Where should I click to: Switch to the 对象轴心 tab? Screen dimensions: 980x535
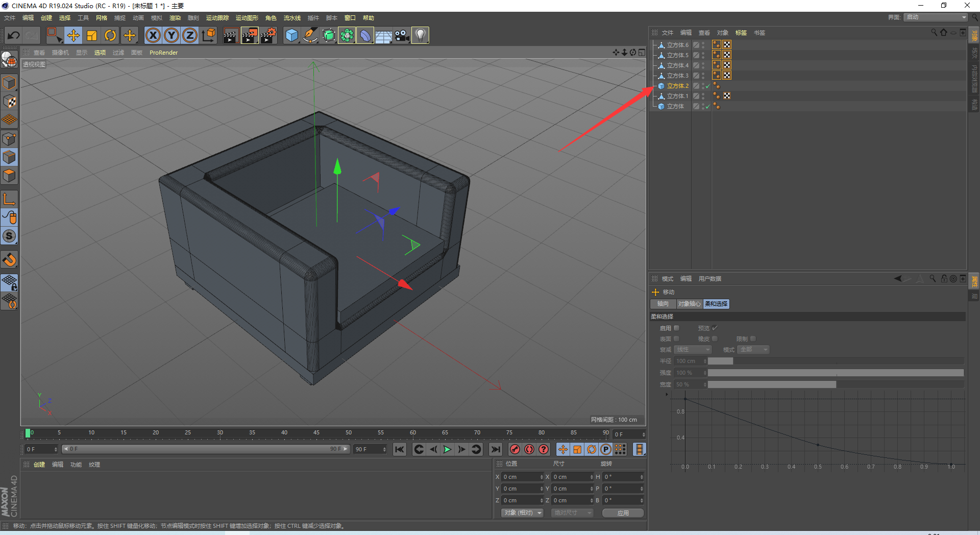(x=689, y=304)
